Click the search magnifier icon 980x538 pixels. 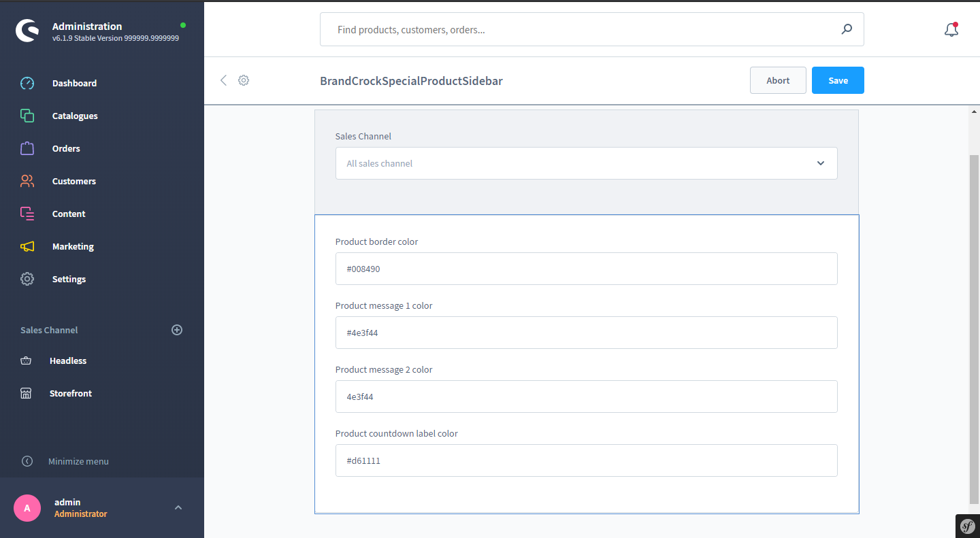[x=847, y=29]
